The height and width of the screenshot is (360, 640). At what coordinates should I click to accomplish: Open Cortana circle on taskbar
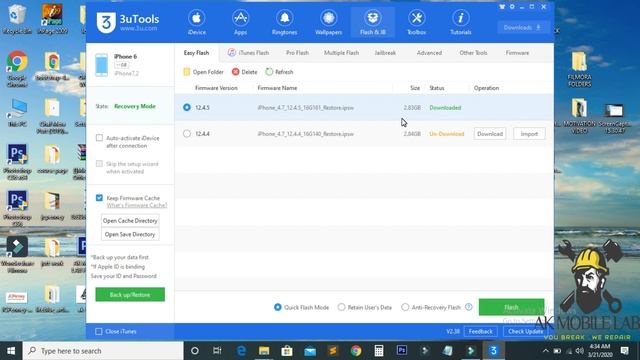coord(195,351)
